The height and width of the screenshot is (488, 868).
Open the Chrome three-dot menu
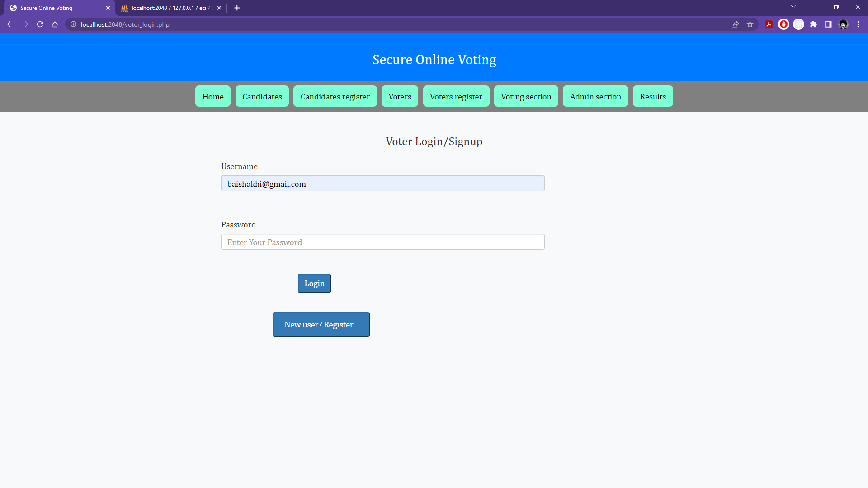859,24
